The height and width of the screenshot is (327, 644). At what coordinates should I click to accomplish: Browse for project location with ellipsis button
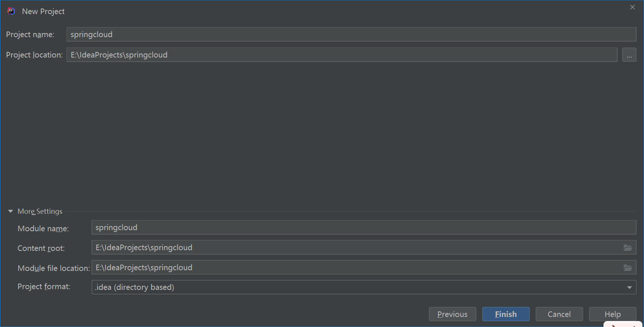629,55
